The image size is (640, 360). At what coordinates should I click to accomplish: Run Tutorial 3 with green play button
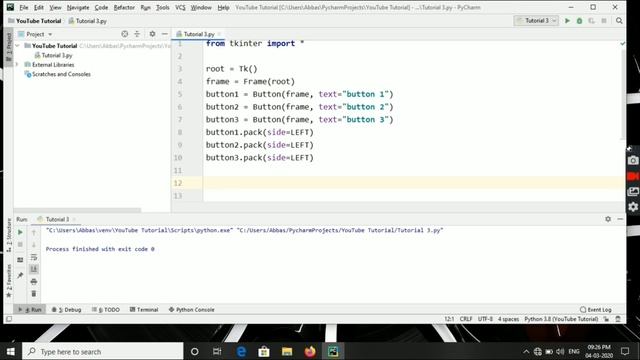click(x=567, y=21)
